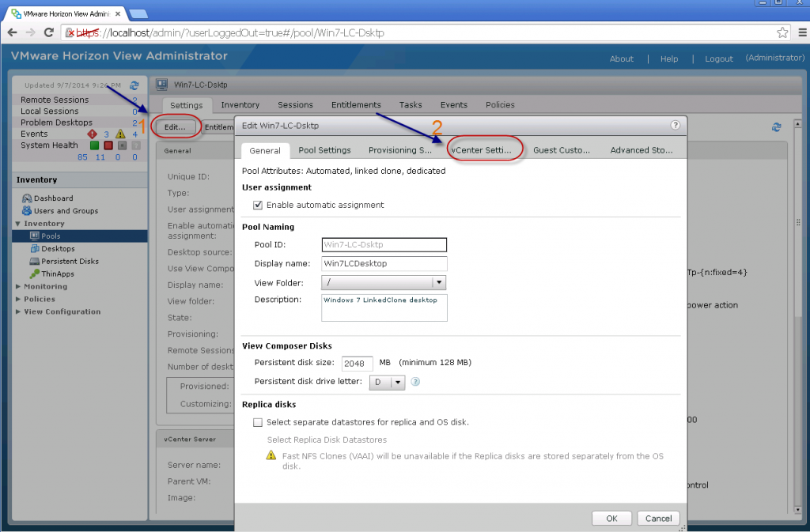Click the Display name input field
Image resolution: width=810 pixels, height=532 pixels.
click(x=384, y=264)
